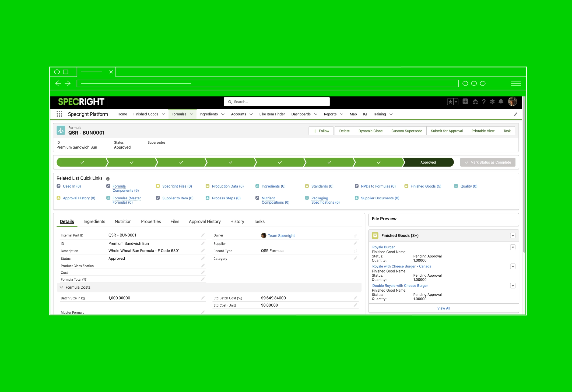This screenshot has width=572, height=392.
Task: Open the Royale with Cheese Burger - Canada link
Action: (402, 266)
